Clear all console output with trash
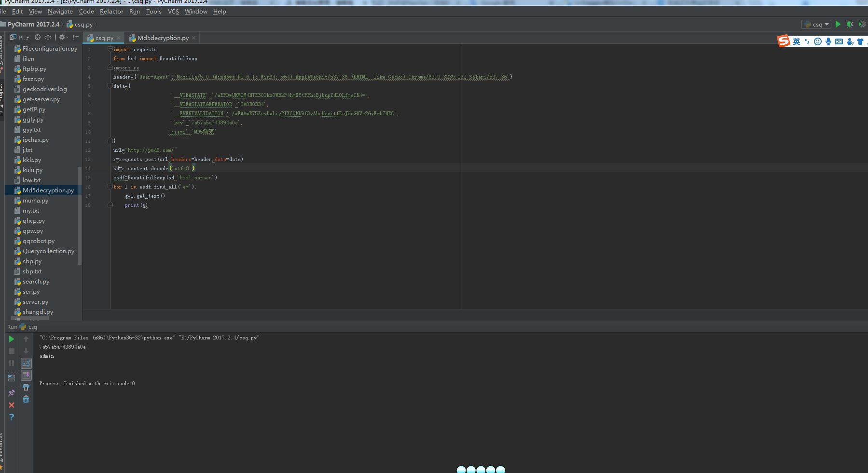The height and width of the screenshot is (473, 868). click(26, 399)
